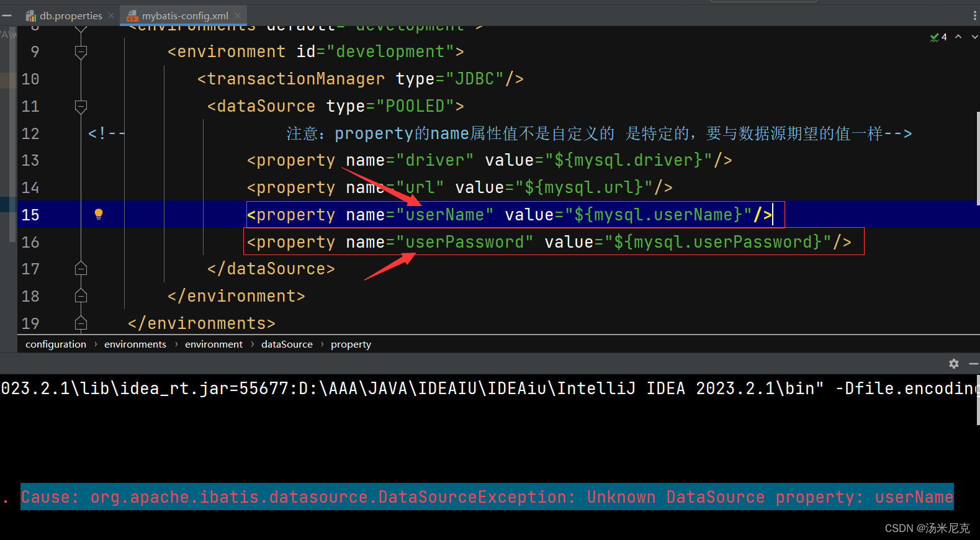Collapse the environment element on line 9
The width and height of the screenshot is (980, 540).
(81, 52)
